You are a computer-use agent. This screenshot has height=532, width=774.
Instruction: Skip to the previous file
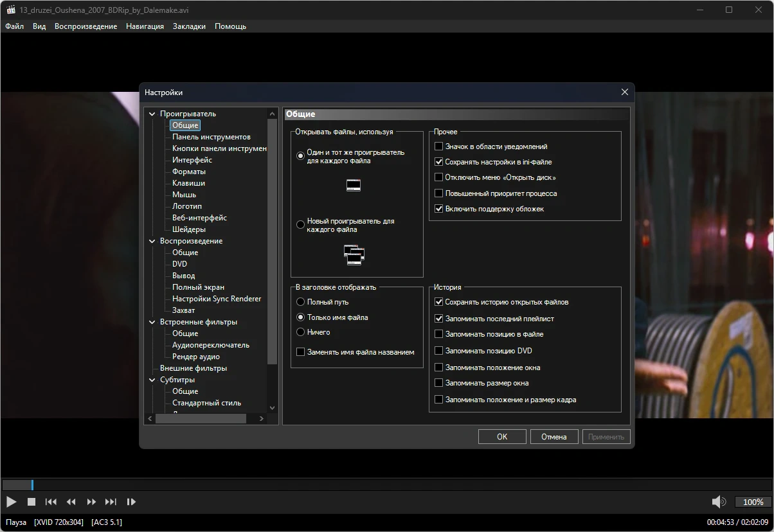pos(51,502)
